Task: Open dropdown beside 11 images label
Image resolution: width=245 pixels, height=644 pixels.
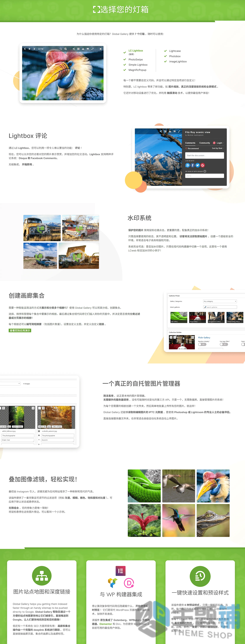Action: [x=10, y=384]
